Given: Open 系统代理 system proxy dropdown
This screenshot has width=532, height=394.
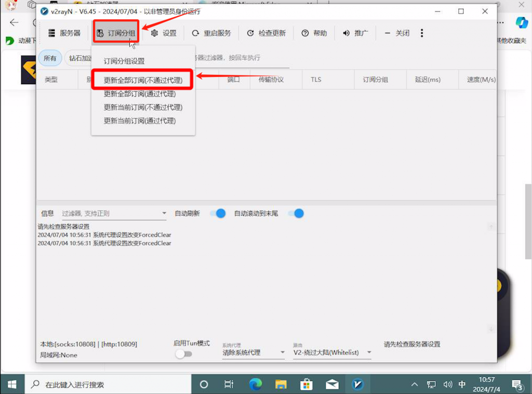Looking at the screenshot, I should (x=254, y=352).
